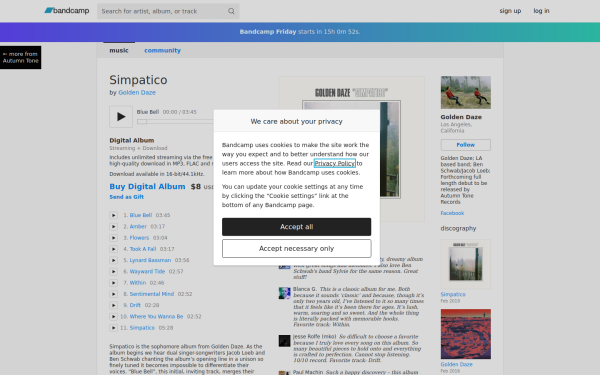Play track 3 Flowers
This screenshot has width=600, height=375.
(113, 238)
